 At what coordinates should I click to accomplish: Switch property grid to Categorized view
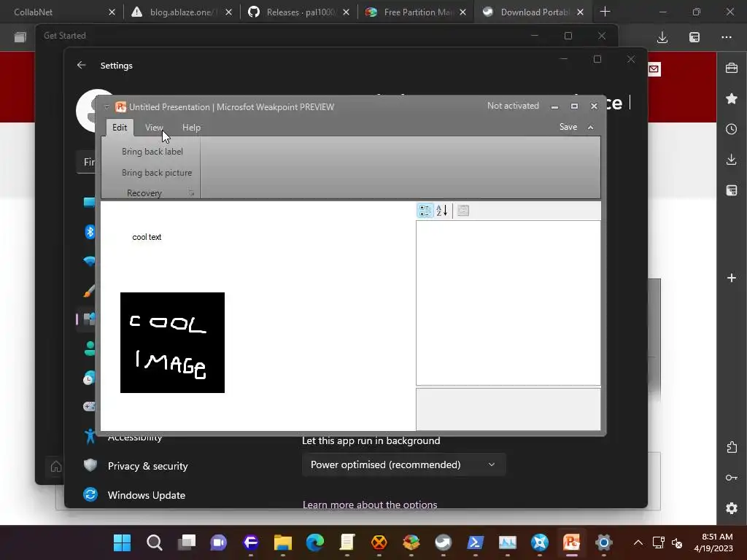click(425, 210)
